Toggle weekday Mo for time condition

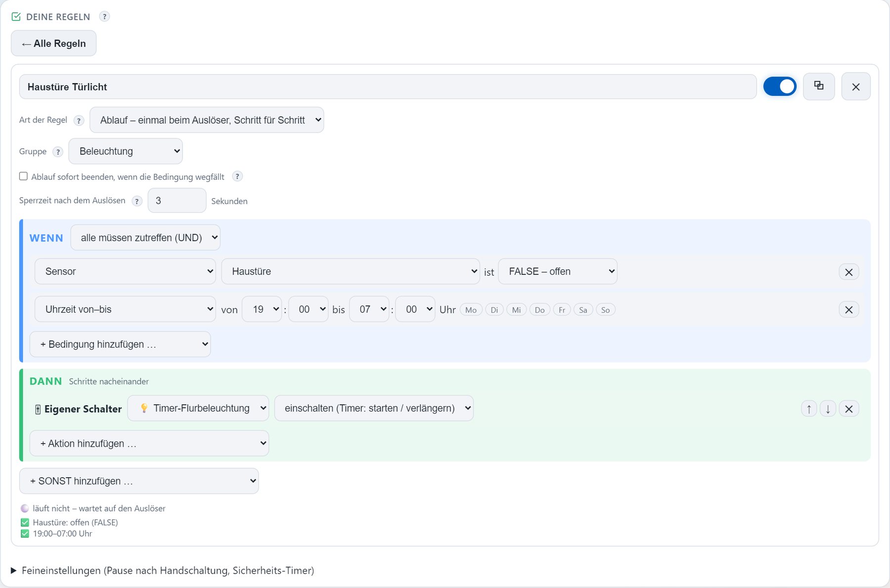[x=471, y=310]
